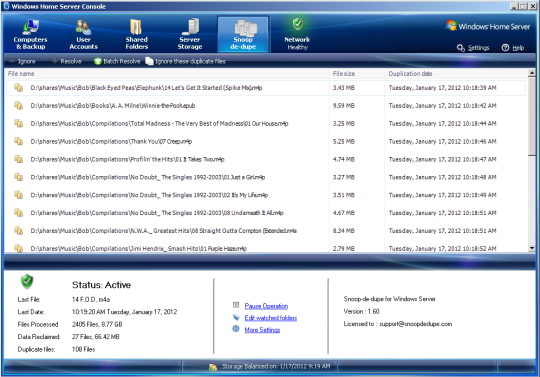This screenshot has height=377, width=540.
Task: Click the Resolve toolbar button
Action: [x=66, y=61]
